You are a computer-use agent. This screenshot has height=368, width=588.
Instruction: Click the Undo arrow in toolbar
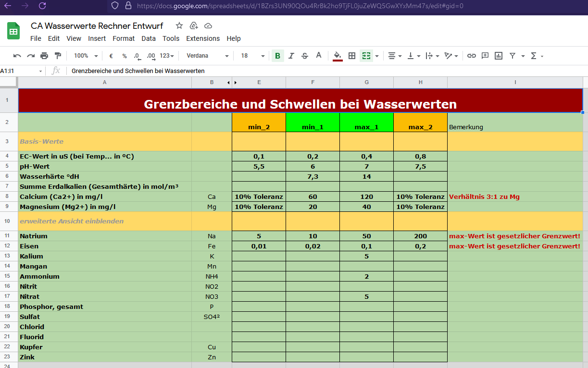pyautogui.click(x=17, y=56)
